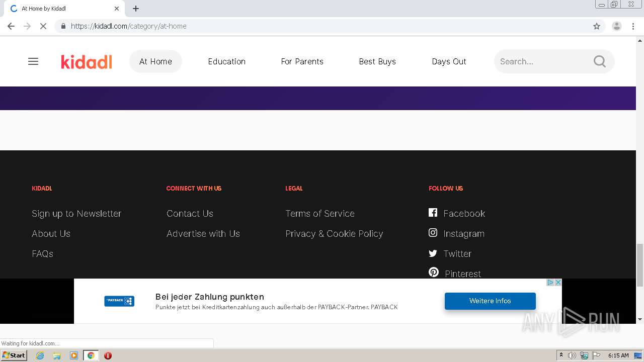Click the taskbar clock showing 6:15 AM

618,355
